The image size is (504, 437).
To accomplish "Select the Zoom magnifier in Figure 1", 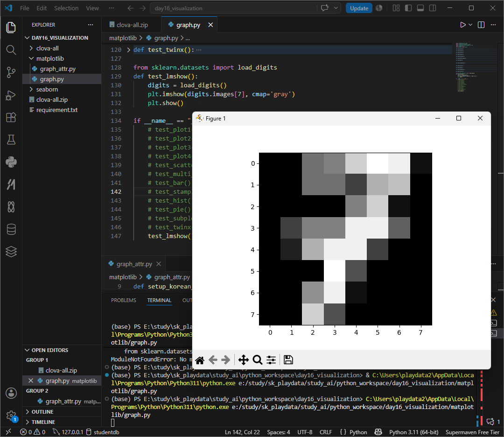I will coord(257,360).
